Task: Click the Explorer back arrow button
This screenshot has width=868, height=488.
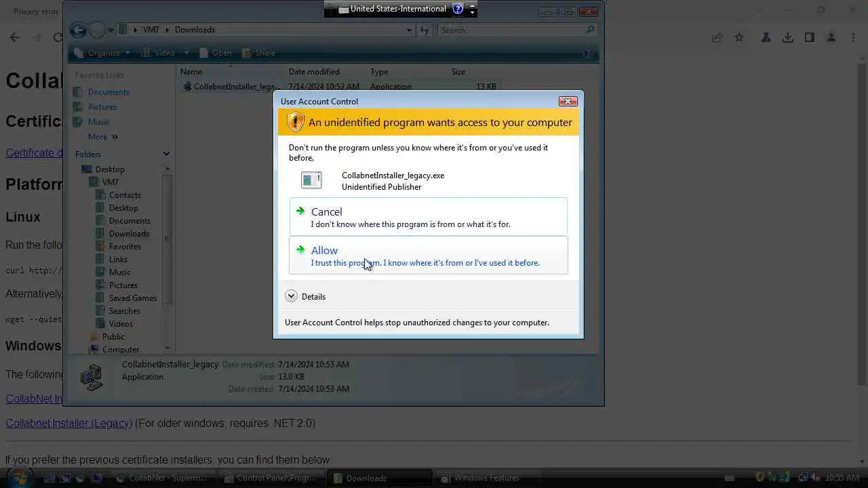Action: click(79, 30)
